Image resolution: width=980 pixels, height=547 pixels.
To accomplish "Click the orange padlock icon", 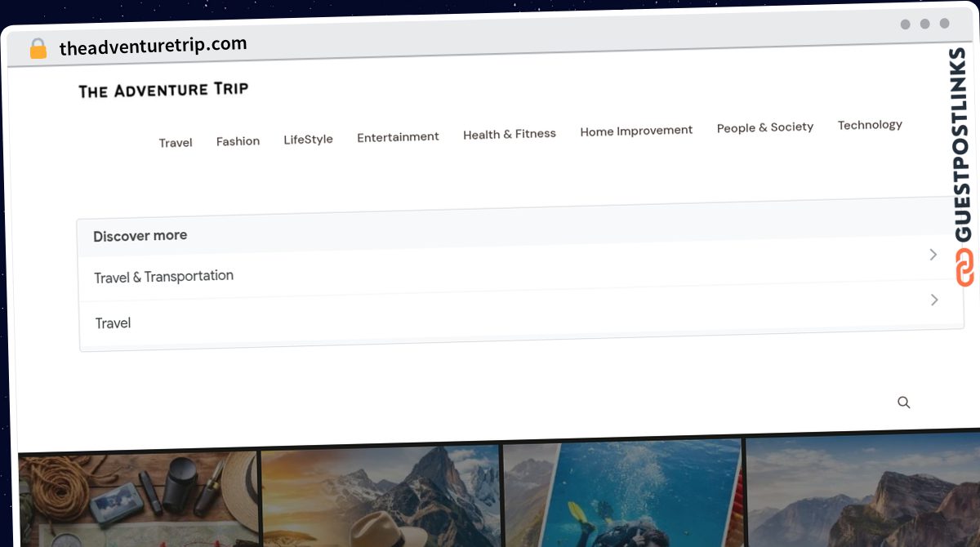I will (x=38, y=49).
